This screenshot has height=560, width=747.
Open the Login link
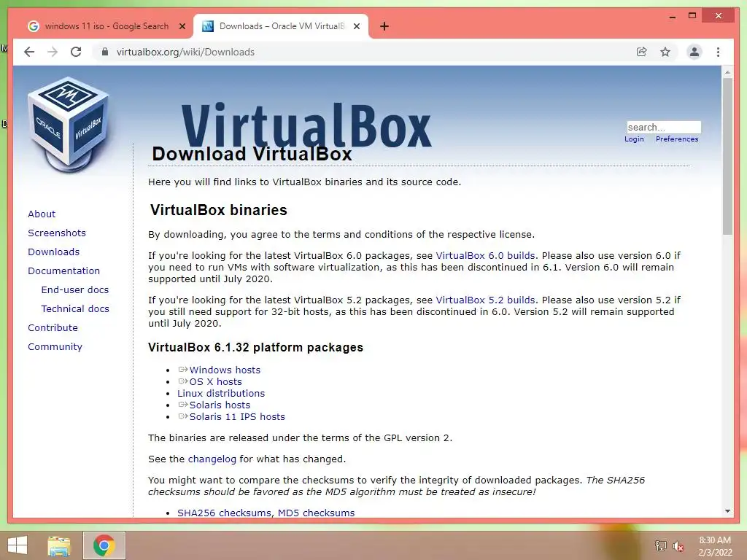click(x=634, y=139)
